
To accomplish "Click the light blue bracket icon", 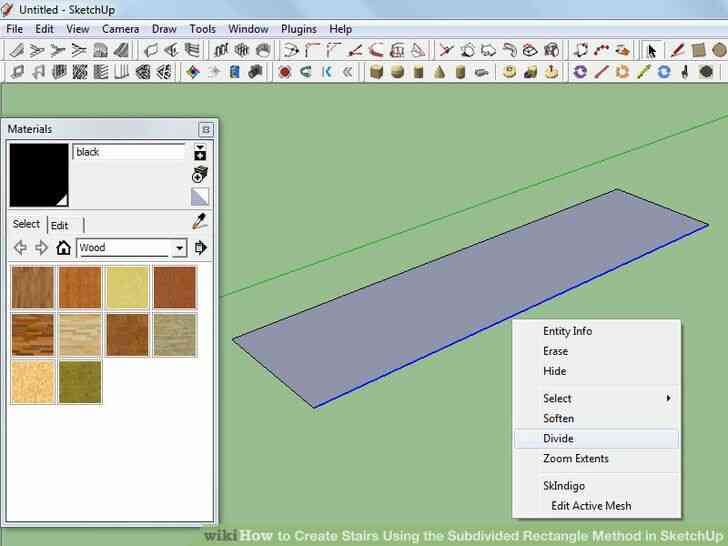I will click(327, 72).
